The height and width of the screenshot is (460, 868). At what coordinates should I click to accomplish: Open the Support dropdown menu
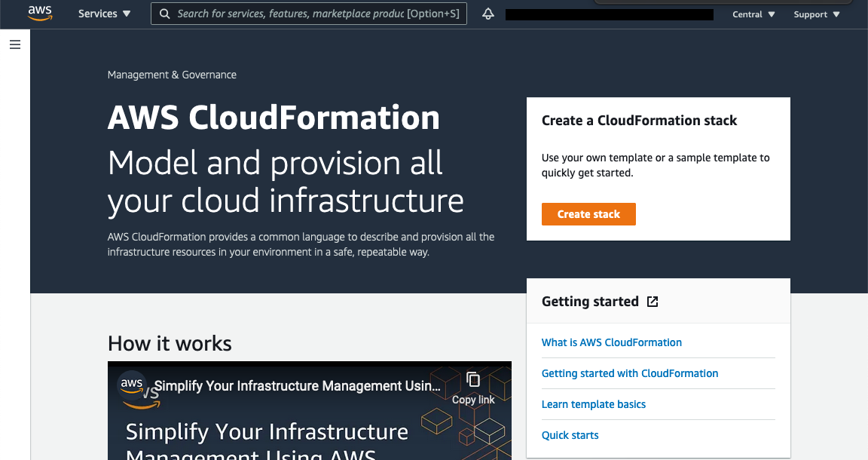(817, 14)
